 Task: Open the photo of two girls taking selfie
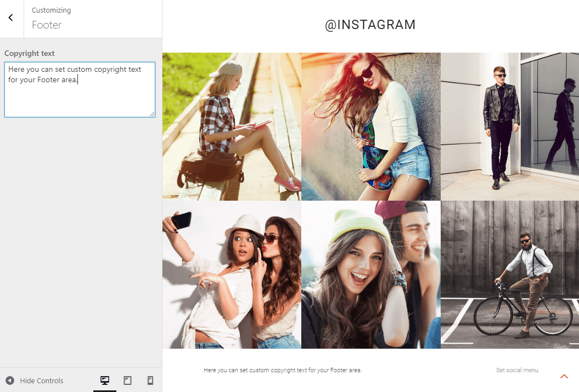click(x=232, y=275)
